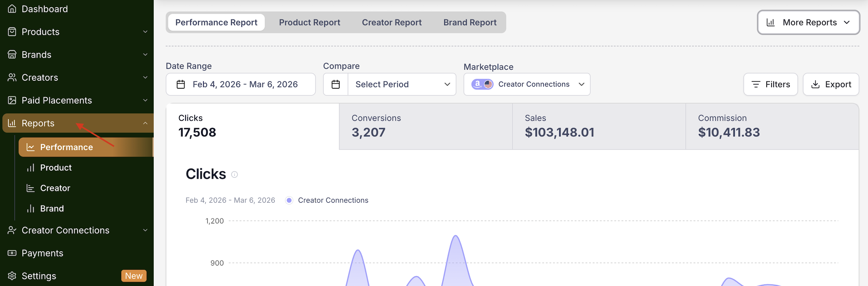The height and width of the screenshot is (286, 868).
Task: Click the Creator report chart icon in sidebar
Action: click(x=31, y=188)
